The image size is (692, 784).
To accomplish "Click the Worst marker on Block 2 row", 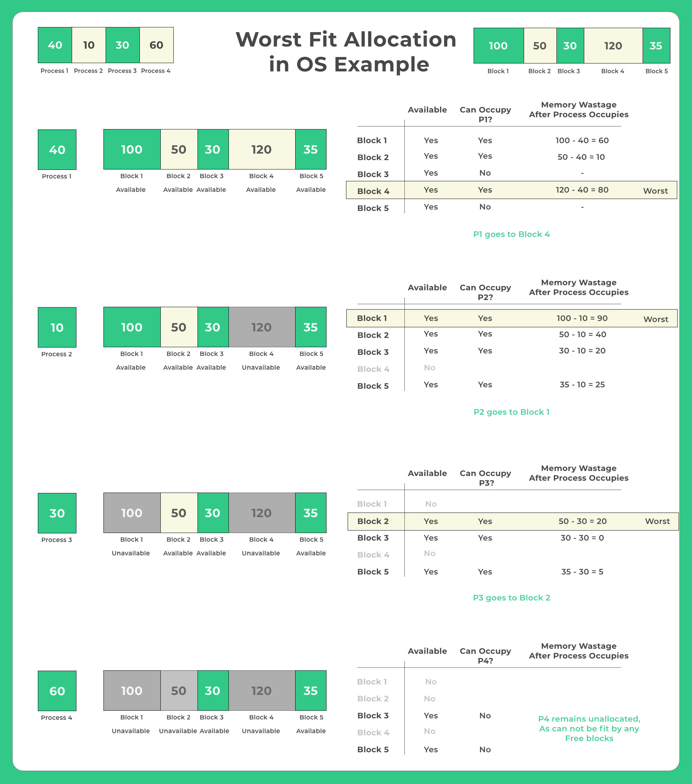I will [x=657, y=521].
